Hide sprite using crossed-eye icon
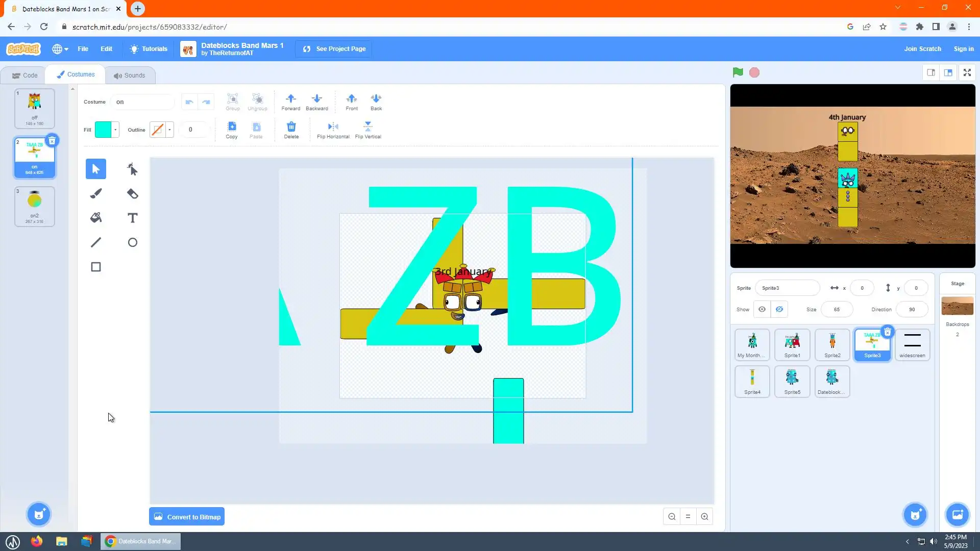The height and width of the screenshot is (551, 980). click(779, 309)
